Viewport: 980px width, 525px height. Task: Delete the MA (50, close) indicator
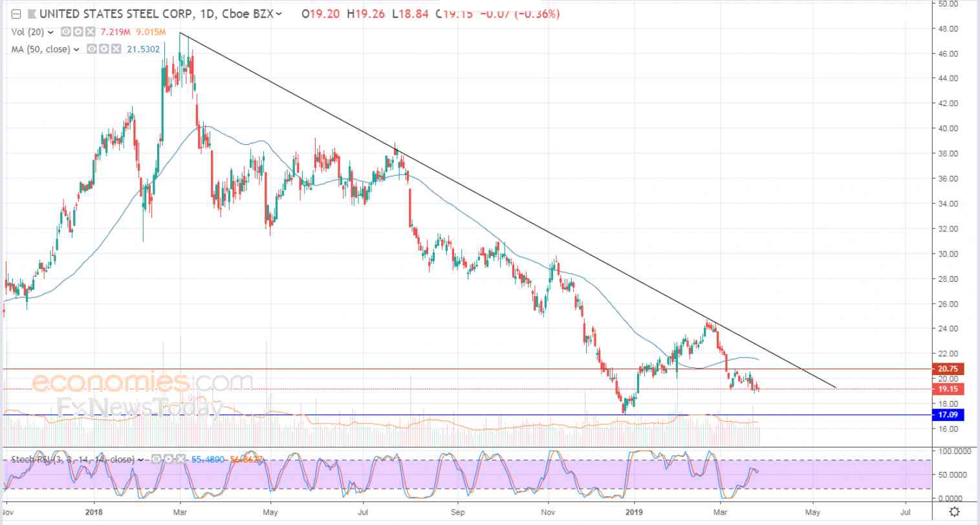[116, 48]
